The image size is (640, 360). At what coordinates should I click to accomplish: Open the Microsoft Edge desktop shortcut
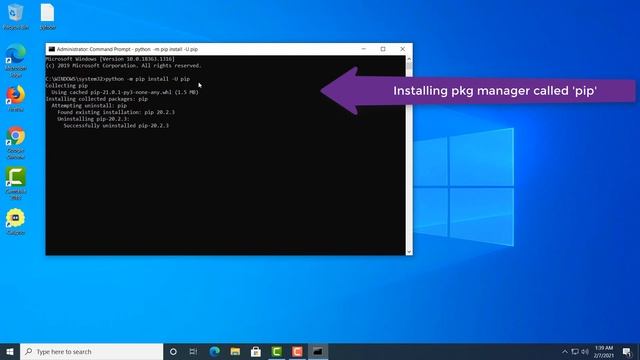(x=16, y=60)
